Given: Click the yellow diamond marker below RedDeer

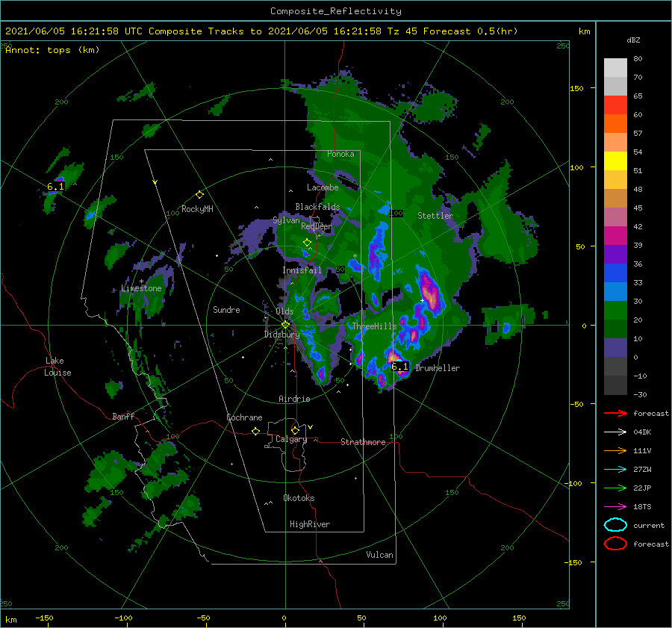Looking at the screenshot, I should 307,243.
